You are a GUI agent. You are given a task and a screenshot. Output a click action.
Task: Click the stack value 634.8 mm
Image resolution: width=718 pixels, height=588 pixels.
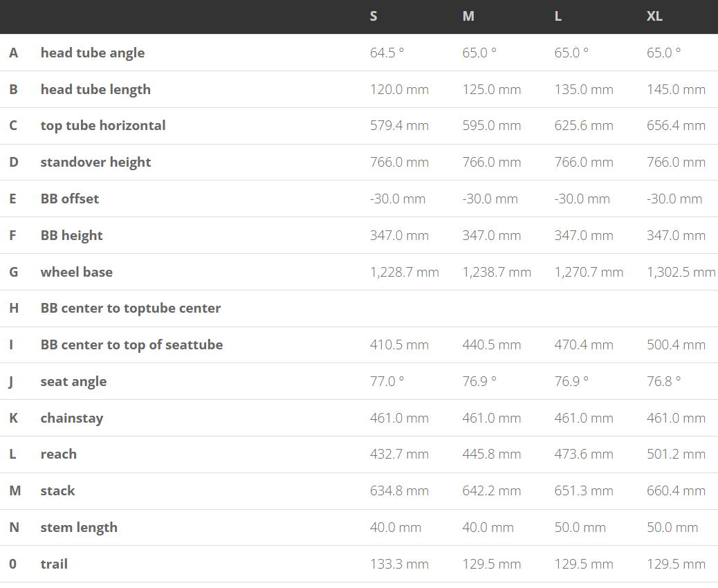click(399, 490)
